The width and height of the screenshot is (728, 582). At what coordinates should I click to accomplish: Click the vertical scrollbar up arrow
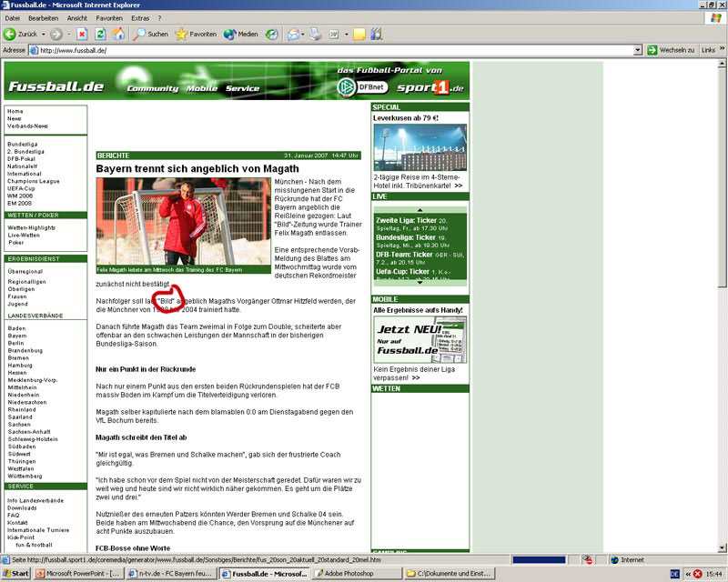[722, 64]
